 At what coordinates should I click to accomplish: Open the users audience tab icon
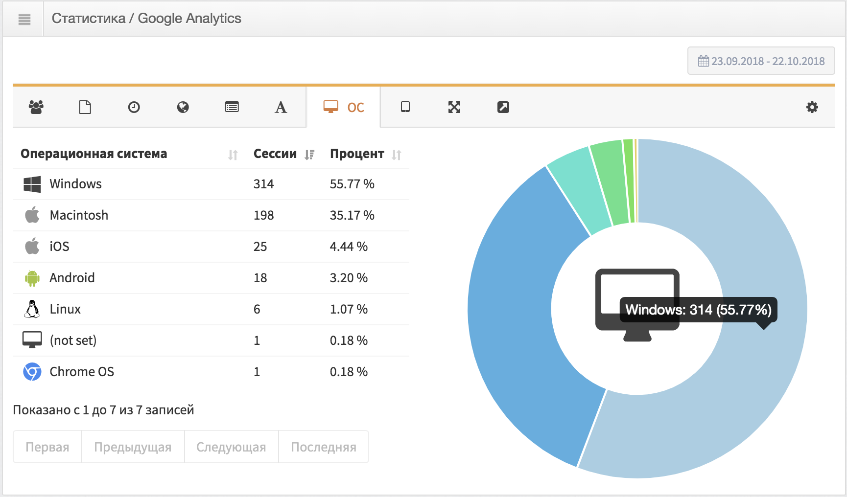[36, 107]
